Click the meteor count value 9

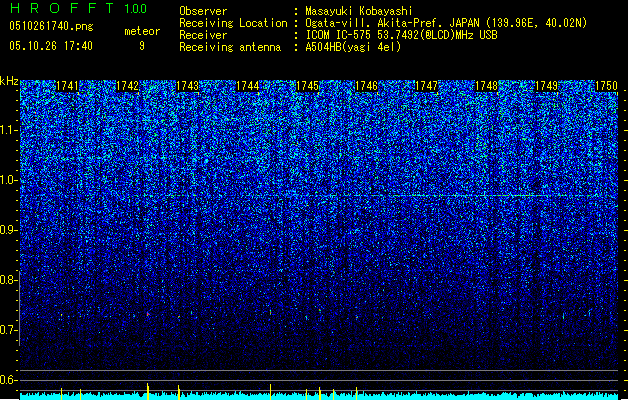(x=142, y=46)
